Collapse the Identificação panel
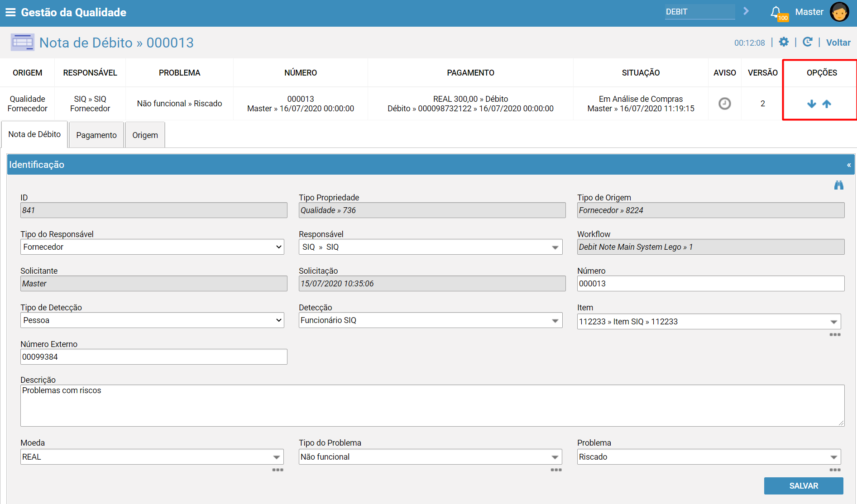The width and height of the screenshot is (857, 504). (849, 165)
